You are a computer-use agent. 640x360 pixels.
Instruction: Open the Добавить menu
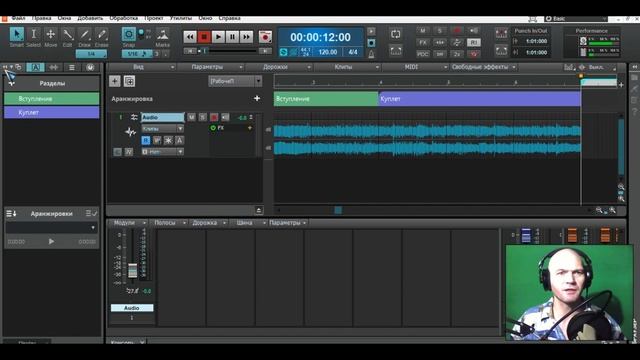[90, 18]
